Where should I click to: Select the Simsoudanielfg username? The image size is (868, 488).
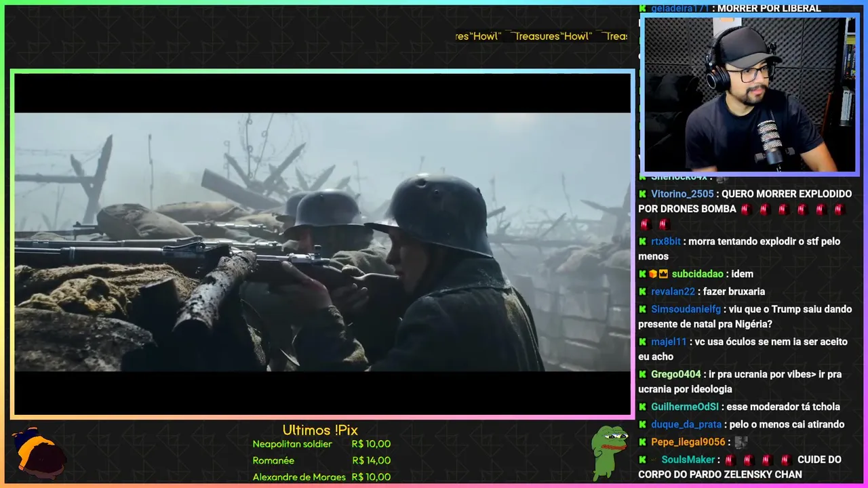686,309
